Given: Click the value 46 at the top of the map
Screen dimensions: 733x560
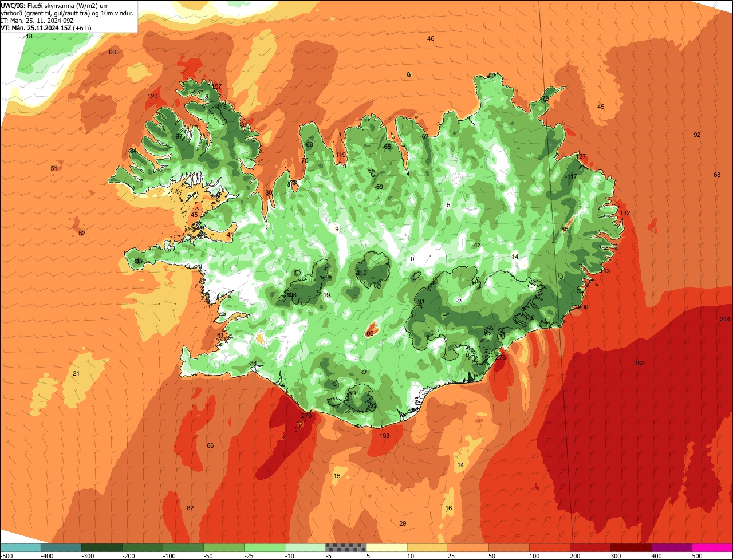Looking at the screenshot, I should pos(431,39).
